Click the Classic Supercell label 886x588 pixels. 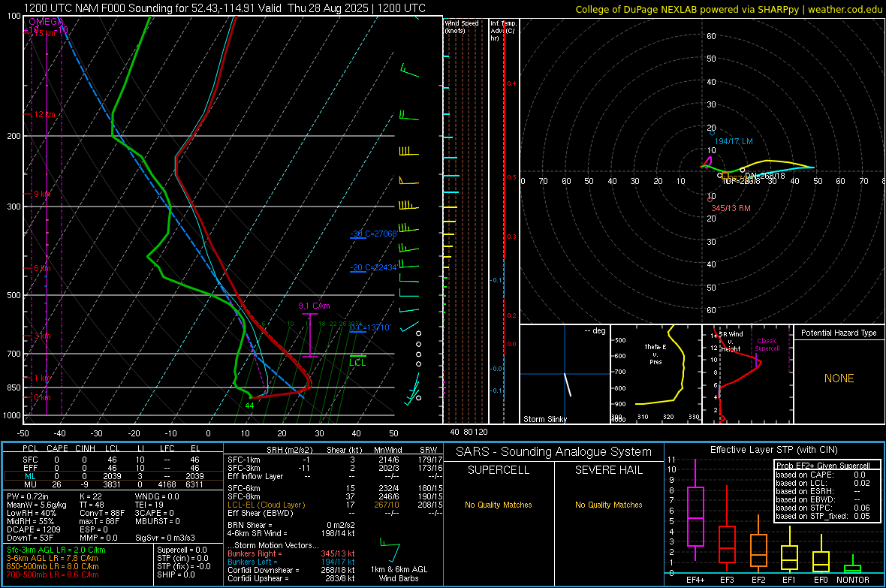click(x=767, y=345)
